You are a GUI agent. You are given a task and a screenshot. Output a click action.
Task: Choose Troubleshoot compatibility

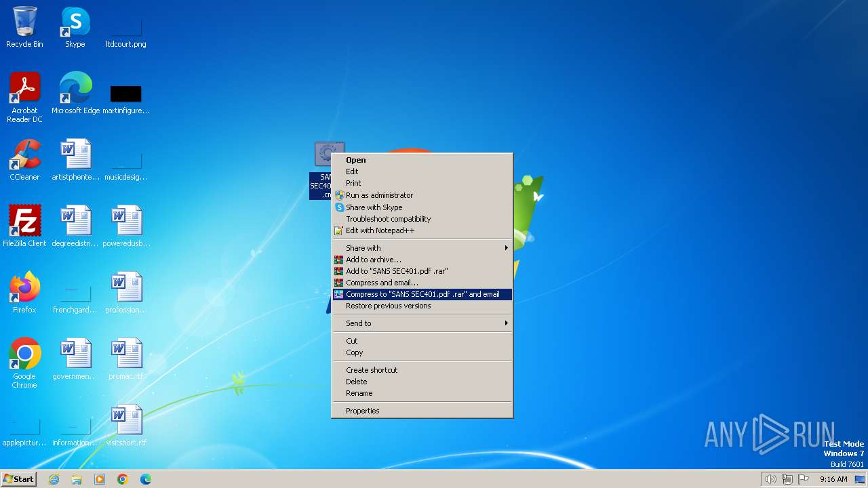tap(422, 219)
